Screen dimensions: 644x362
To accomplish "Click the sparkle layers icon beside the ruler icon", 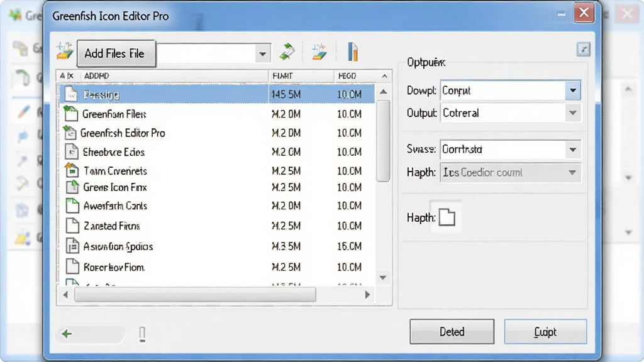I will [319, 52].
